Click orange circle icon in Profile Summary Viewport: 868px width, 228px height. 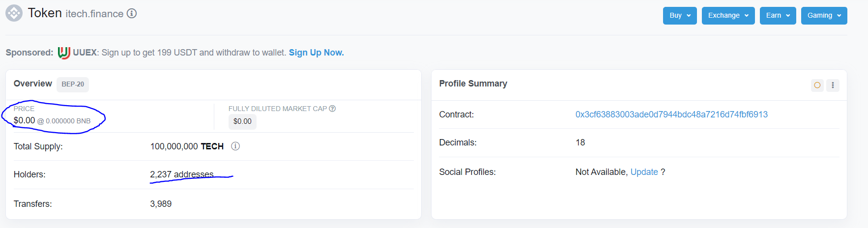pos(817,85)
